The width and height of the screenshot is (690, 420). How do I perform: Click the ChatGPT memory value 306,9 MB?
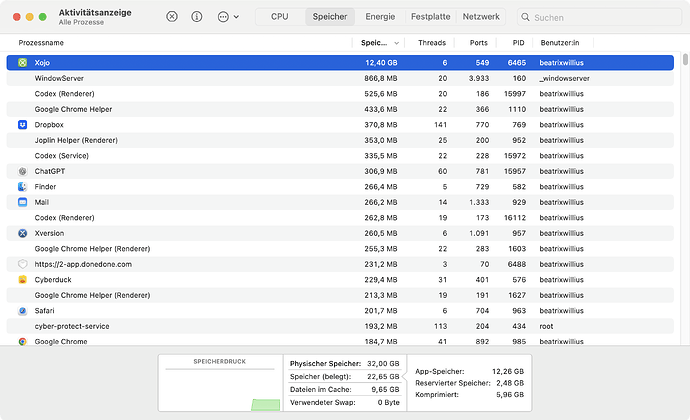pyautogui.click(x=381, y=171)
